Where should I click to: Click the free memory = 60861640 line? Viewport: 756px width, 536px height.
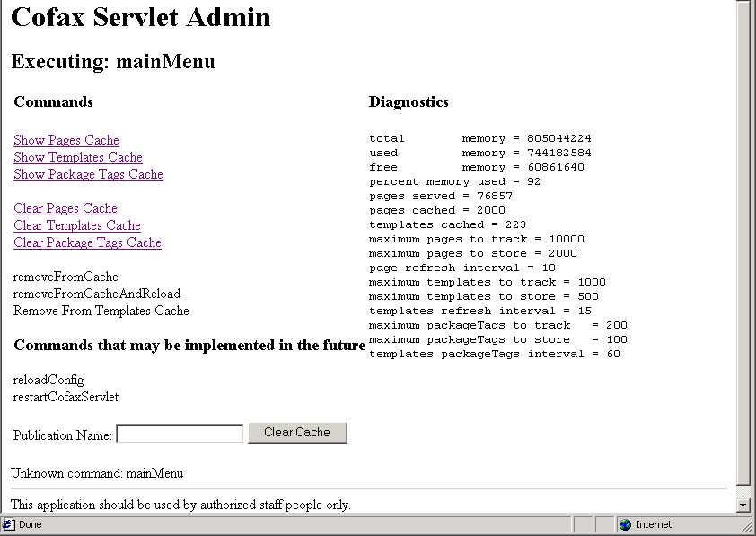tap(477, 168)
